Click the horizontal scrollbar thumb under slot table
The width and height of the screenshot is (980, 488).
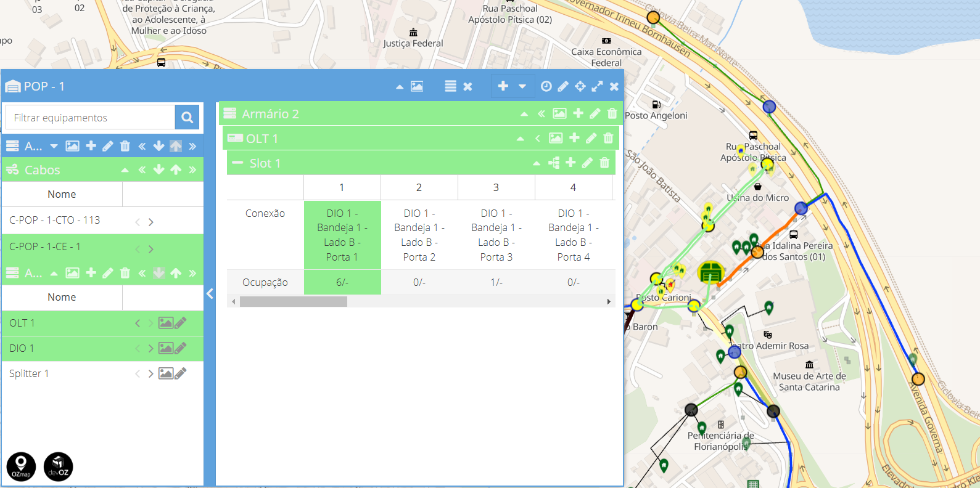[x=294, y=301]
